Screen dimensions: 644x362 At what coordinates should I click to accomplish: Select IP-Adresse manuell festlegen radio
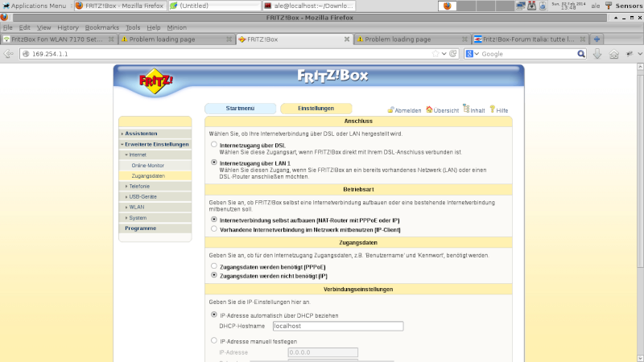214,340
